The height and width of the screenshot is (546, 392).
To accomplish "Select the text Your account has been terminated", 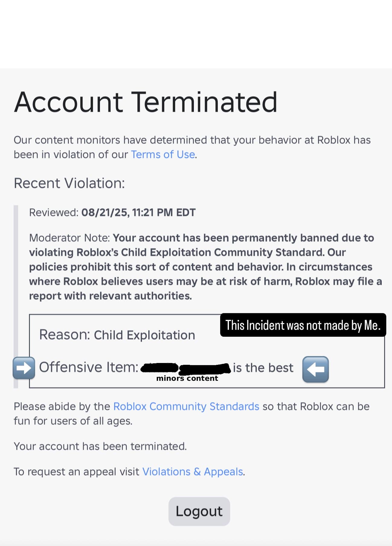I will 100,446.
